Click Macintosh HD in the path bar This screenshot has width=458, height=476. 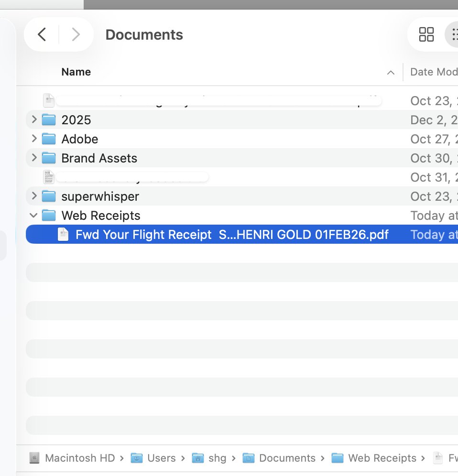coord(72,458)
